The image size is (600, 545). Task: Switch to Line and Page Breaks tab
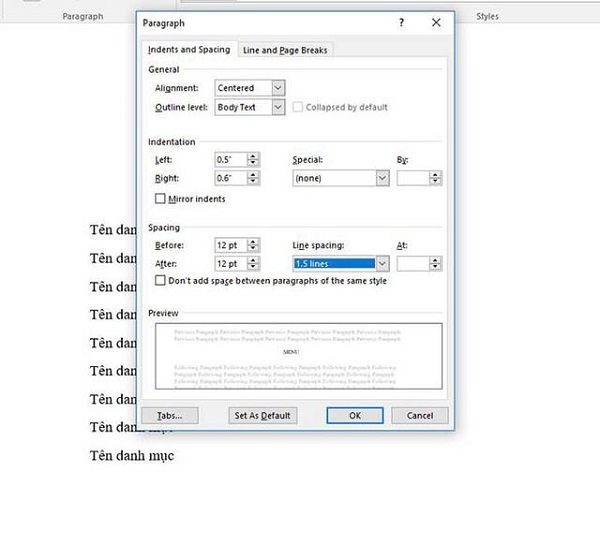click(x=286, y=50)
